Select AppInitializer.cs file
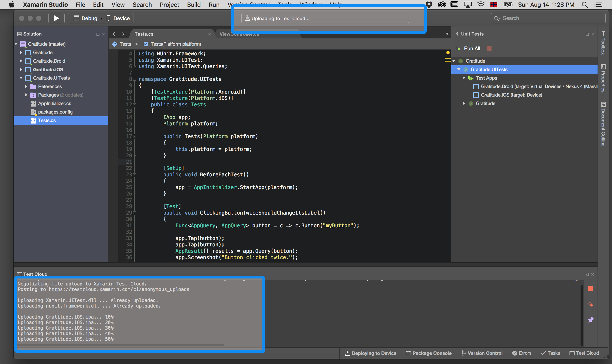Image resolution: width=612 pixels, height=364 pixels. coord(55,104)
